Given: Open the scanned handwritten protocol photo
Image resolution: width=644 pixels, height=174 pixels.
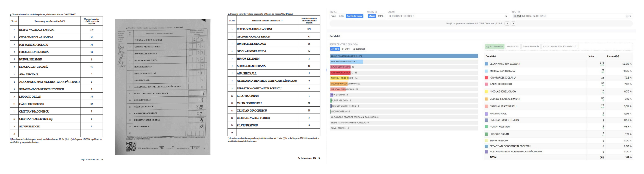Looking at the screenshot, I should [163, 87].
